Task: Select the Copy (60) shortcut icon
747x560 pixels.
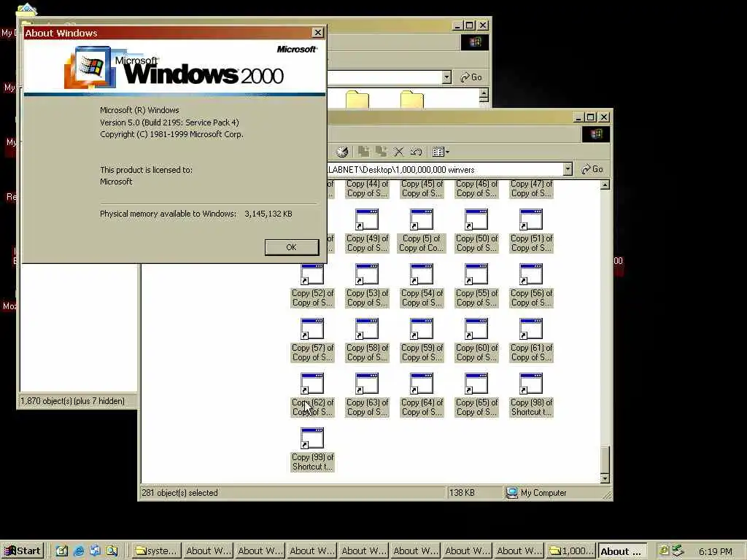Action: [x=476, y=329]
